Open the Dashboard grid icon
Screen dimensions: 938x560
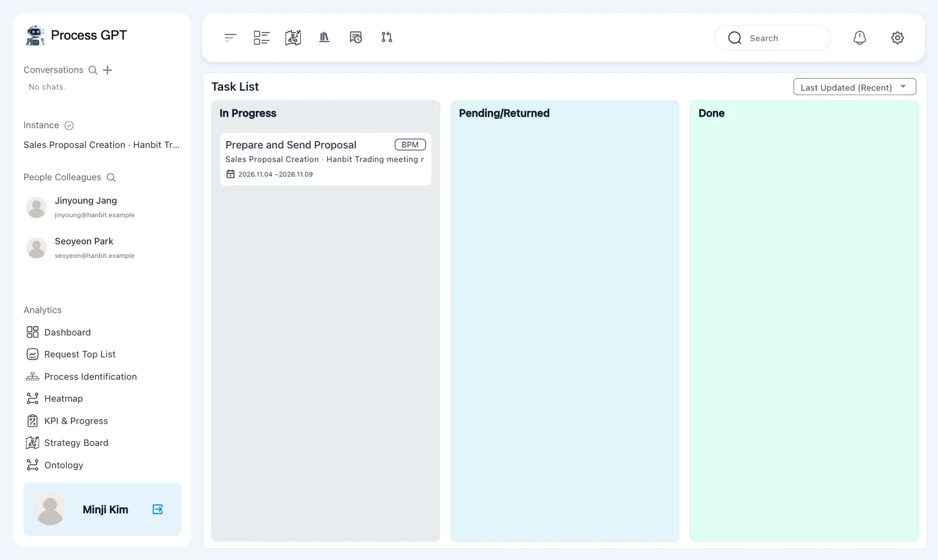pos(32,332)
